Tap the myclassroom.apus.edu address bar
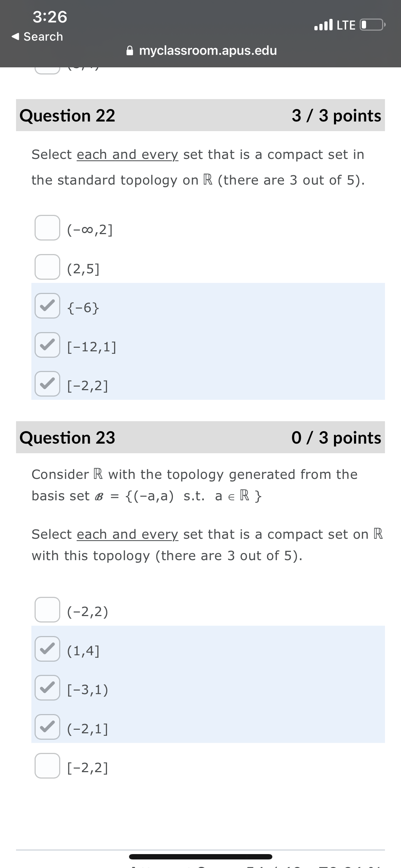 202,51
